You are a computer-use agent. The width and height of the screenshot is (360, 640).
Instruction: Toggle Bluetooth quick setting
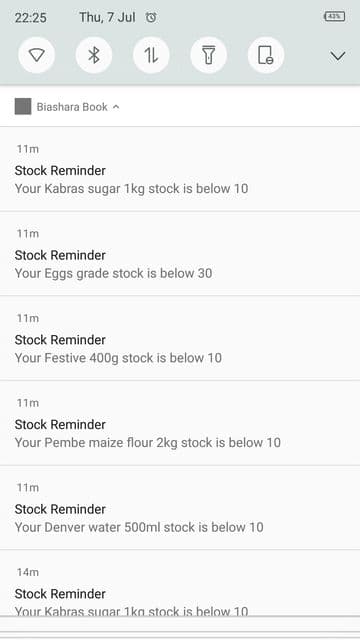pos(94,55)
